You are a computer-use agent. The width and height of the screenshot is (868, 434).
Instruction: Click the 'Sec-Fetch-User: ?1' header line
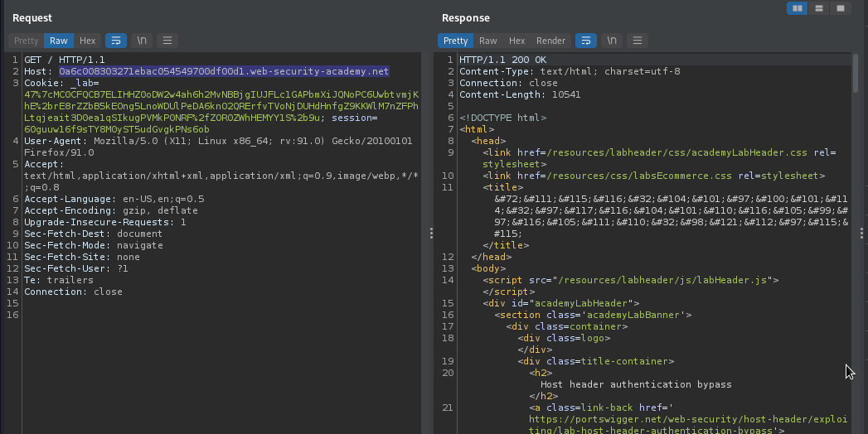click(75, 268)
